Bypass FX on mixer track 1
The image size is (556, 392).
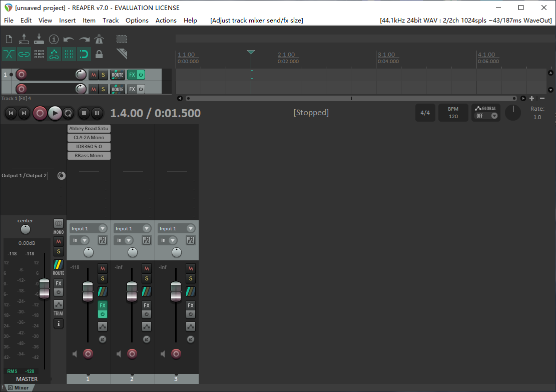[103, 314]
